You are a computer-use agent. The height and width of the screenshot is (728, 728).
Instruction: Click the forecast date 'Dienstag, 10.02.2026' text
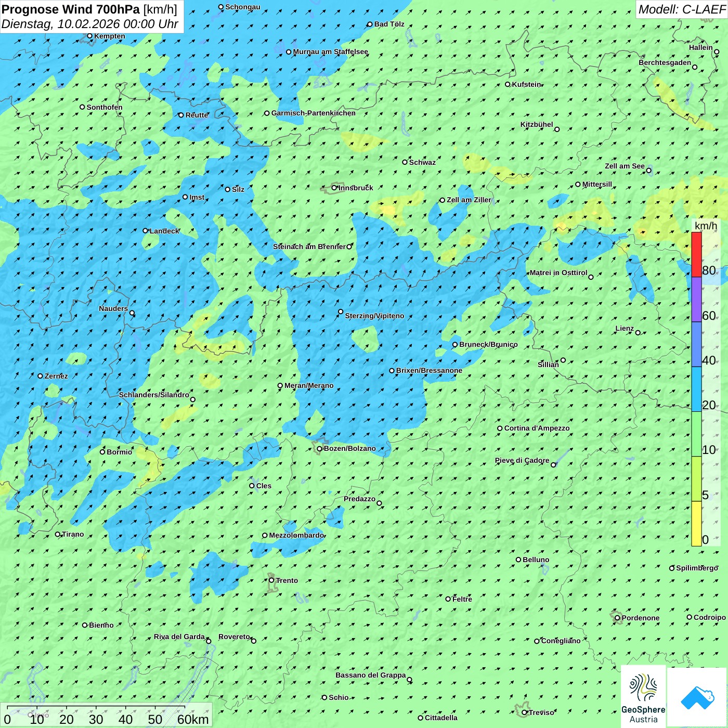(89, 24)
